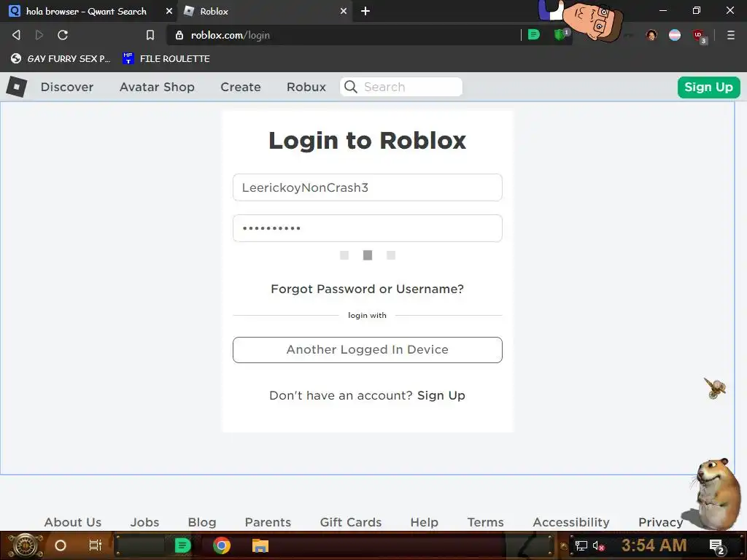This screenshot has width=747, height=560.
Task: Open the Gift Cards footer link
Action: point(351,522)
